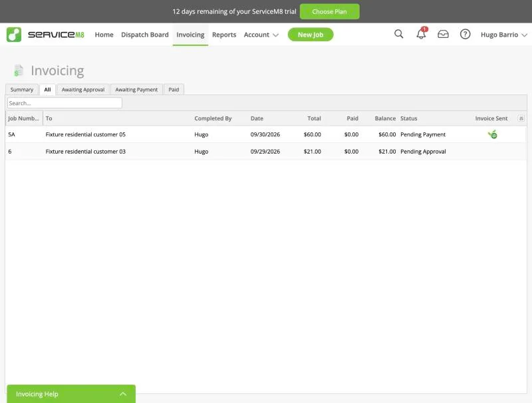The height and width of the screenshot is (403, 532).
Task: Open the Dispatch Board page
Action: coord(145,35)
